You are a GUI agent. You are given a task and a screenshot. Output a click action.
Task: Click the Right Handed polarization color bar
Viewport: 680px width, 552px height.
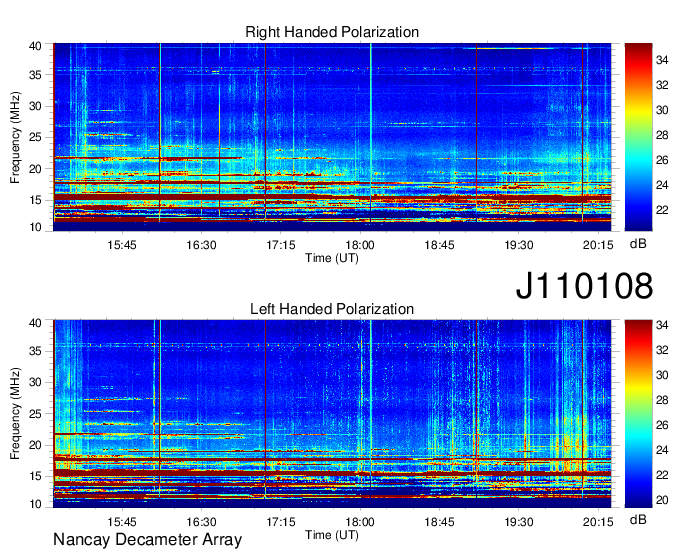point(638,137)
